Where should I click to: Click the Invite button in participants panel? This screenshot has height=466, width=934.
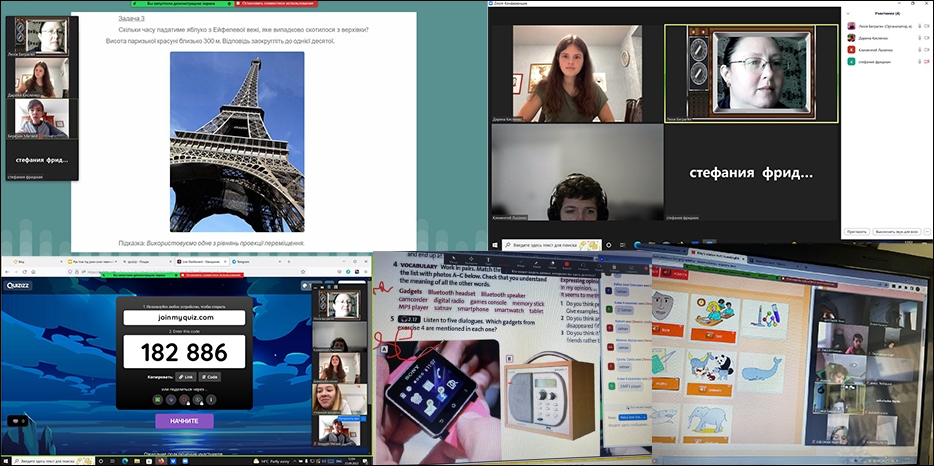[x=857, y=231]
